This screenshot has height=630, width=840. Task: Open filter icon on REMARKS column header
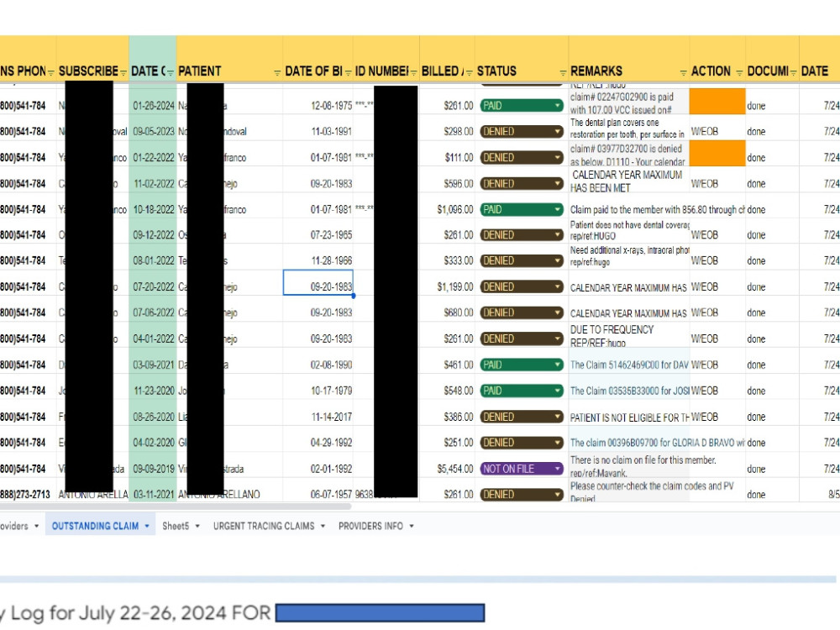pyautogui.click(x=684, y=72)
